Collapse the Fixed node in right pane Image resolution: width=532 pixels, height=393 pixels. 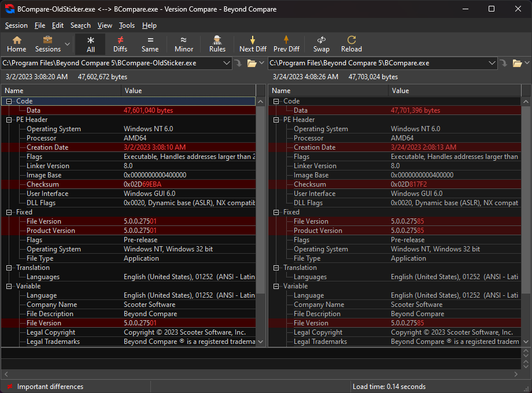pos(276,212)
